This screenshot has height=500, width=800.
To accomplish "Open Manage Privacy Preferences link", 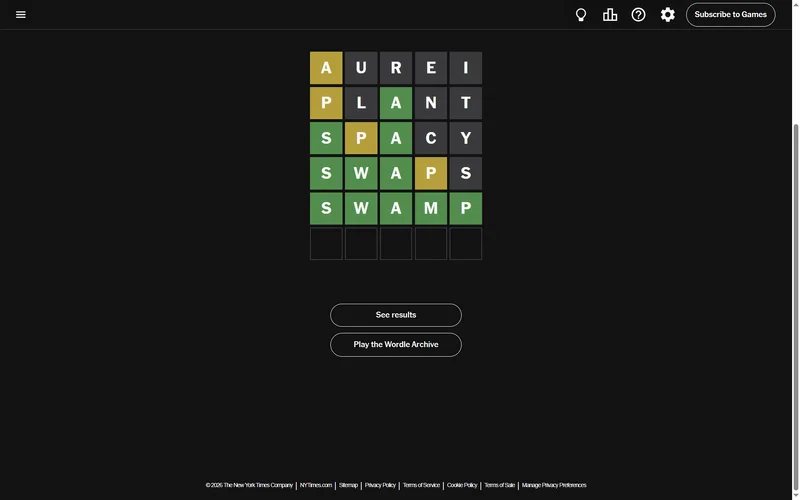I will click(x=554, y=485).
